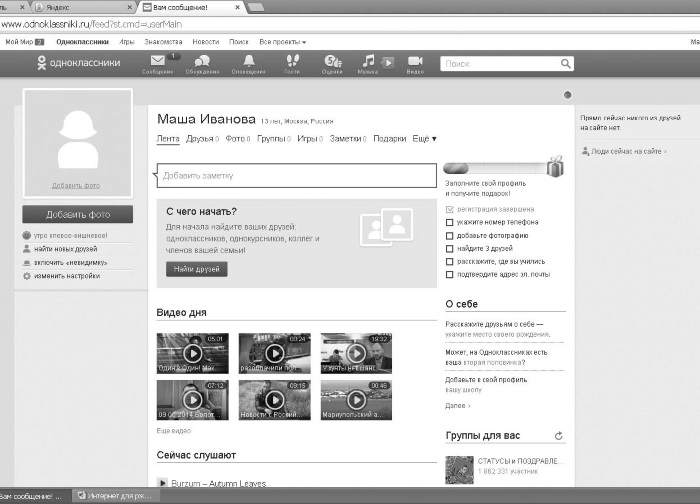The image size is (700, 504).
Task: Open the Обсуждения speech bubbles icon
Action: 202,61
